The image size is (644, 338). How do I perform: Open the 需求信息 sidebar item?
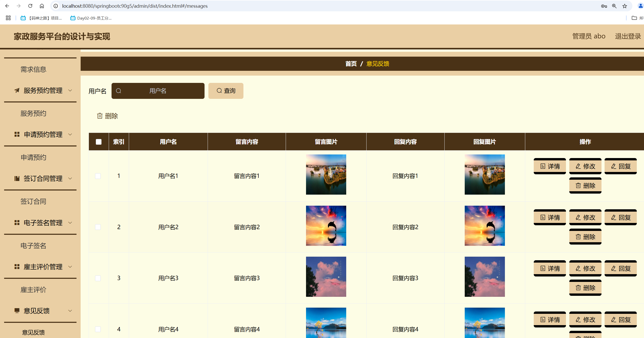tap(33, 69)
